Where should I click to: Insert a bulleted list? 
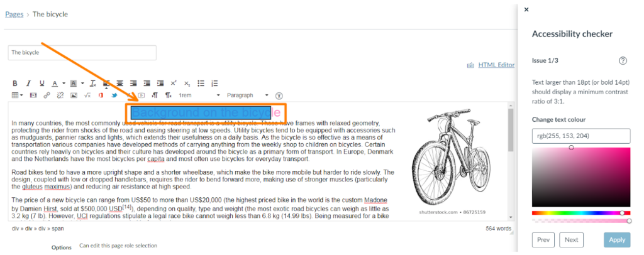tap(201, 84)
